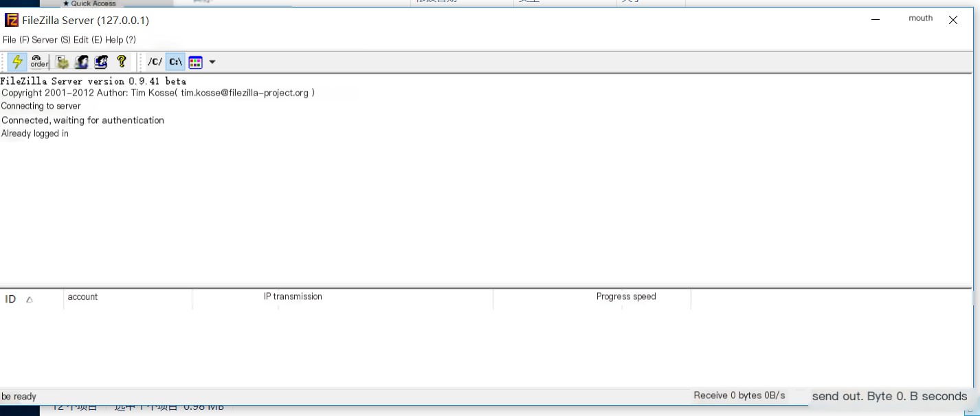Click Quick Access in the background Explorer window
The width and height of the screenshot is (980, 416).
89,3
